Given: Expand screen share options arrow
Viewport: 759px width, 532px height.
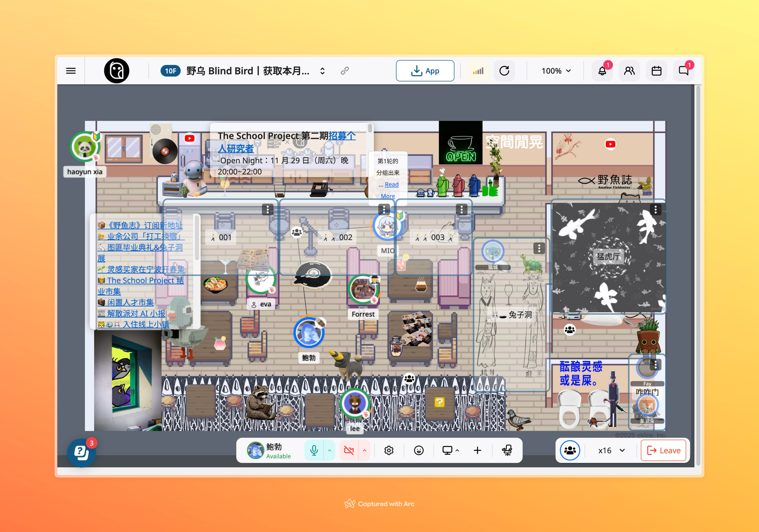Looking at the screenshot, I should [x=457, y=450].
